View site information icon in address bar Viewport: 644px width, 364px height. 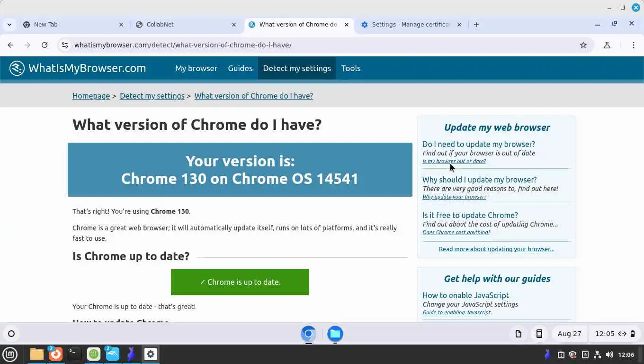(x=65, y=45)
